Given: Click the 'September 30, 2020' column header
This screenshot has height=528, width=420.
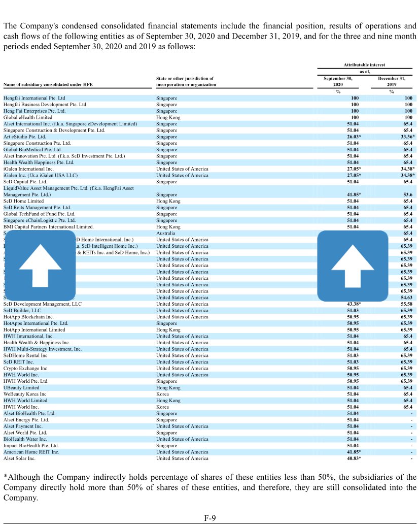Looking at the screenshot, I should click(x=338, y=82).
